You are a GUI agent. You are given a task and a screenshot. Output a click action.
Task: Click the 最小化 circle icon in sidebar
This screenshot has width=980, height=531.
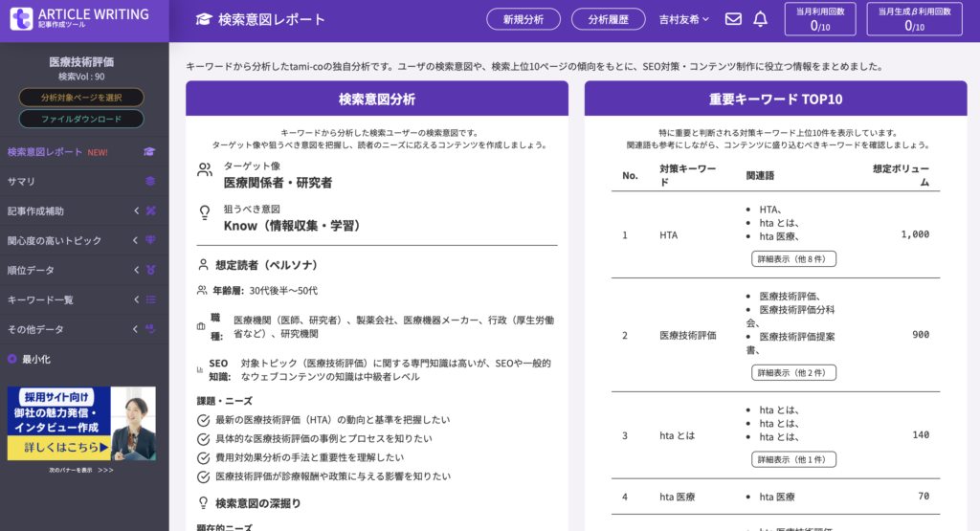click(12, 359)
